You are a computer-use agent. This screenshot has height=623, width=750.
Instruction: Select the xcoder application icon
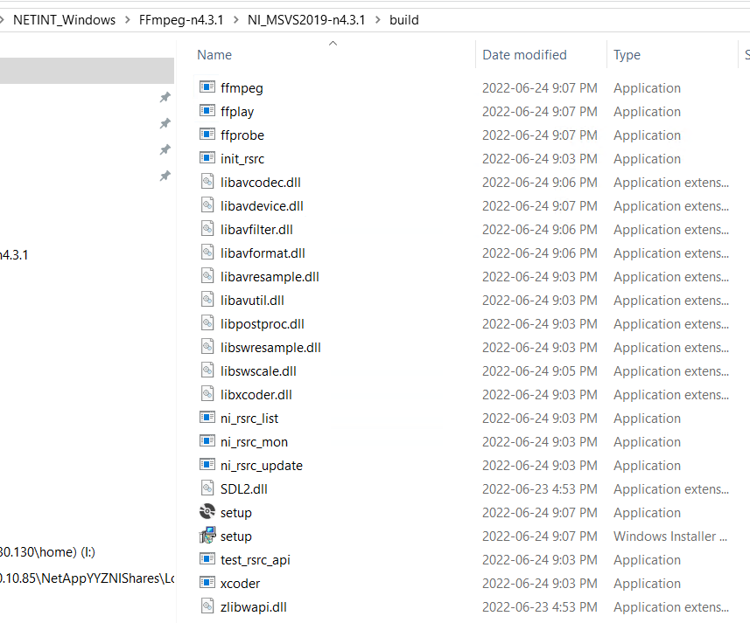point(207,582)
